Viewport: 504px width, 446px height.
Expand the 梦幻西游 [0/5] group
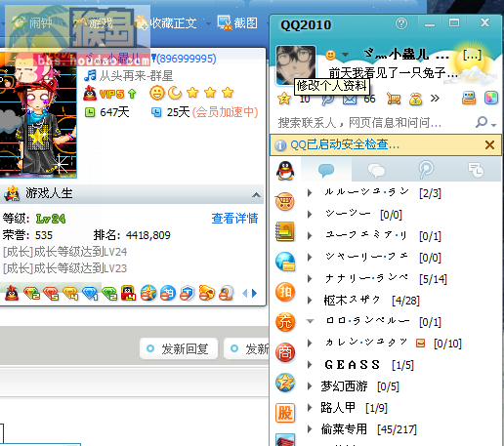pos(310,386)
